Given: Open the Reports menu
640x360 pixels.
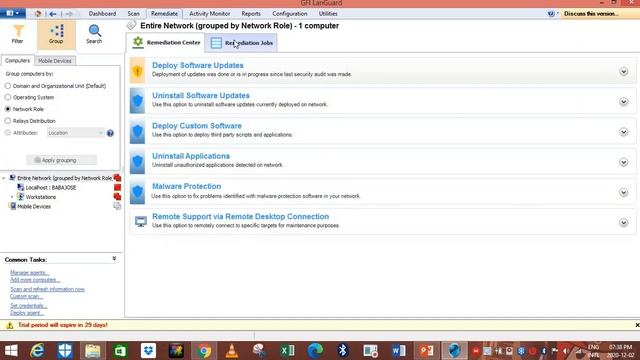Looking at the screenshot, I should tap(251, 13).
